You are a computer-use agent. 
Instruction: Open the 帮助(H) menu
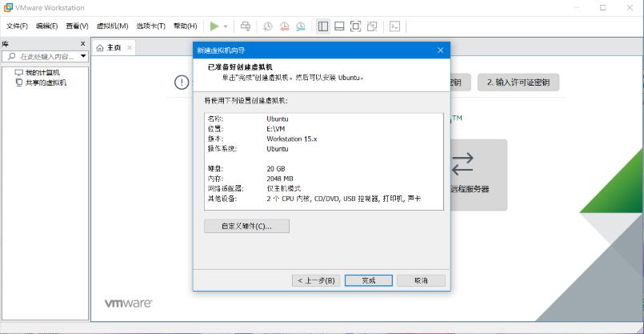pyautogui.click(x=186, y=26)
